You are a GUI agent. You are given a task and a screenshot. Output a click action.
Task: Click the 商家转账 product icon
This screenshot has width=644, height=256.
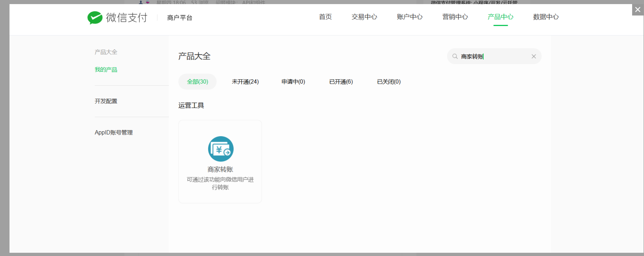[x=221, y=149]
